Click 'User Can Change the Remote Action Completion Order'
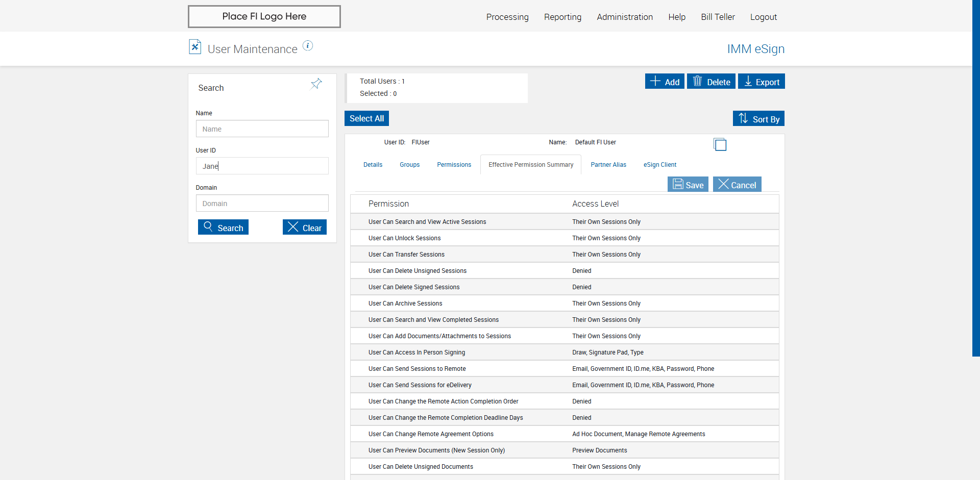This screenshot has width=980, height=480. click(443, 401)
